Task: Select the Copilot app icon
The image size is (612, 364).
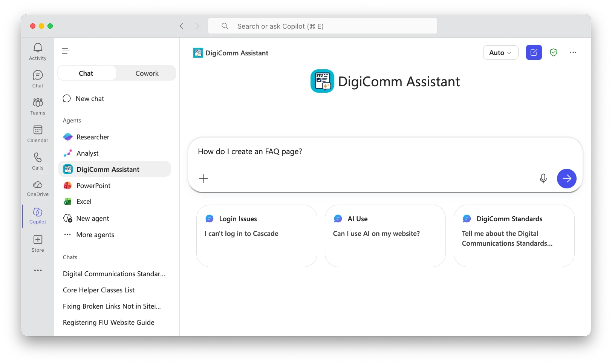Action: 38,216
